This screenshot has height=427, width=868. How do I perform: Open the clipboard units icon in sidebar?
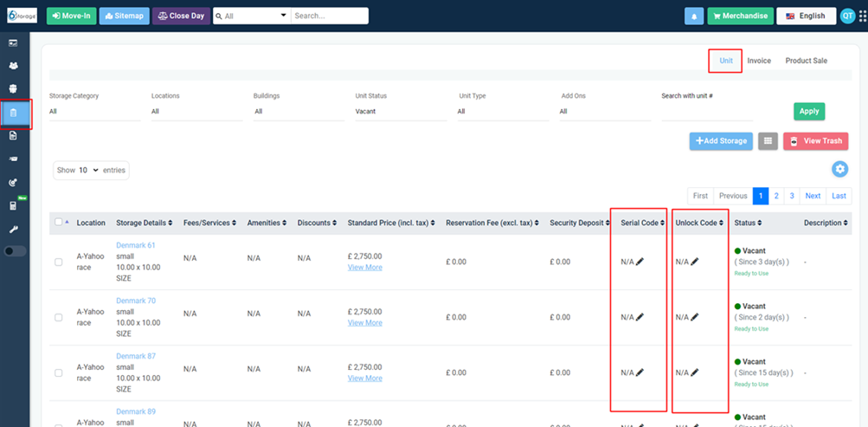coord(13,113)
